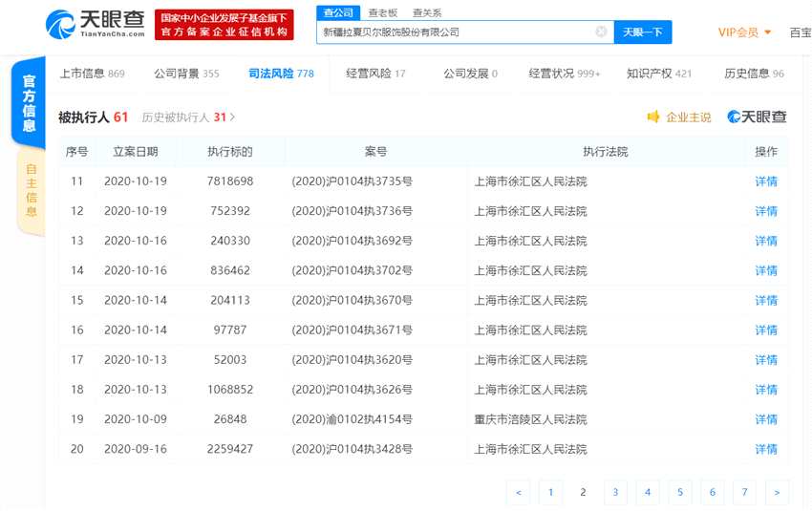Open 详情 for row 20
Viewport: 812px width, 511px height.
766,449
